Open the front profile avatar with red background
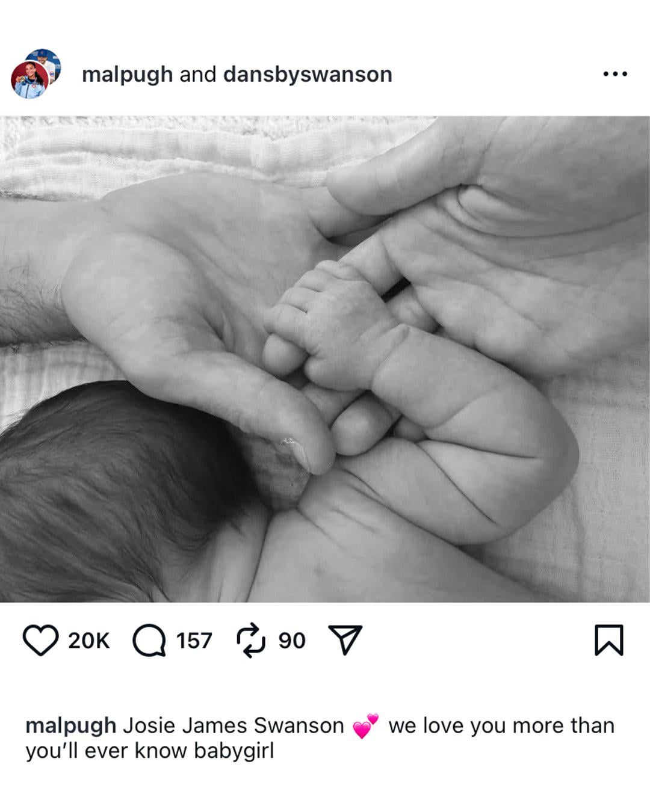Viewport: 650px width, 812px height. pyautogui.click(x=29, y=80)
